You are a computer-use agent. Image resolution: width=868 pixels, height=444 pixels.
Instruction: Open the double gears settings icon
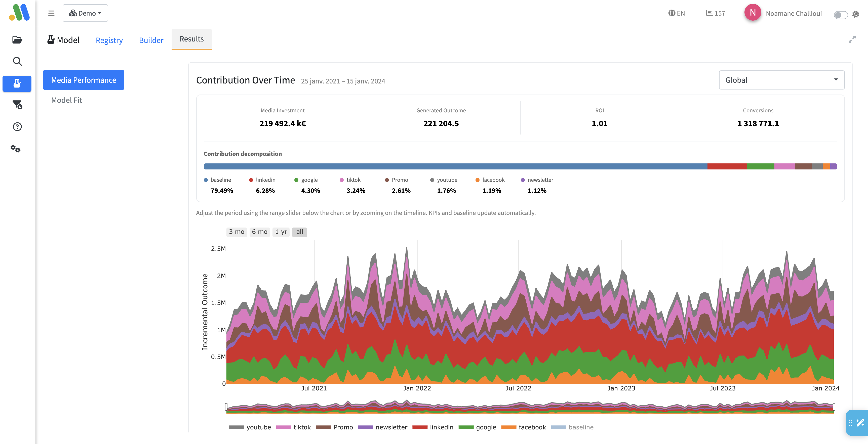16,148
